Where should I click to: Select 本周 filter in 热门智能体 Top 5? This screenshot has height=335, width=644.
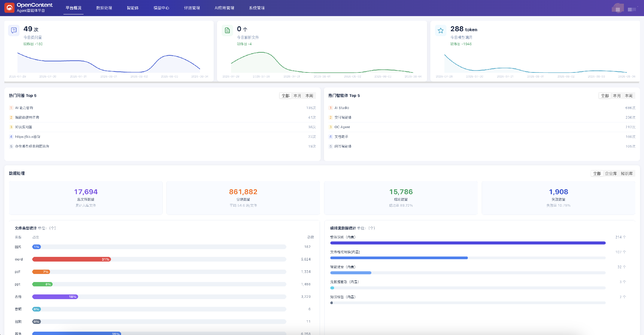pos(629,96)
